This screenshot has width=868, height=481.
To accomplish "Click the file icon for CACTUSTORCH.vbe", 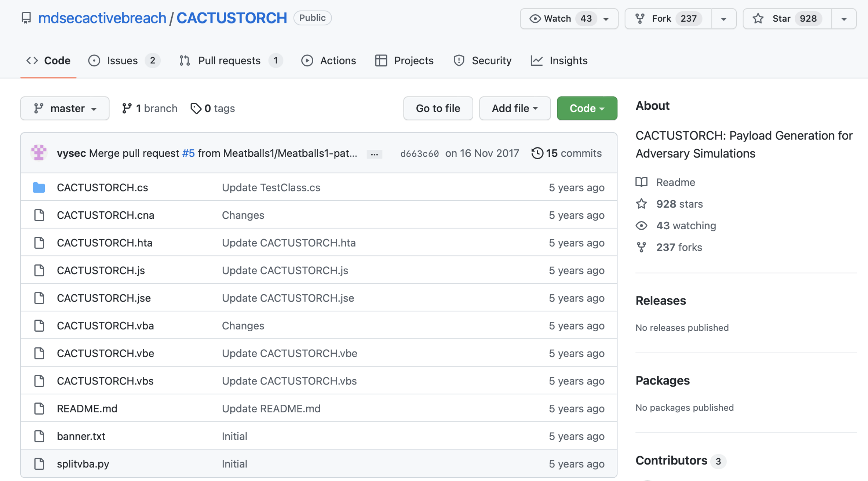I will tap(39, 353).
